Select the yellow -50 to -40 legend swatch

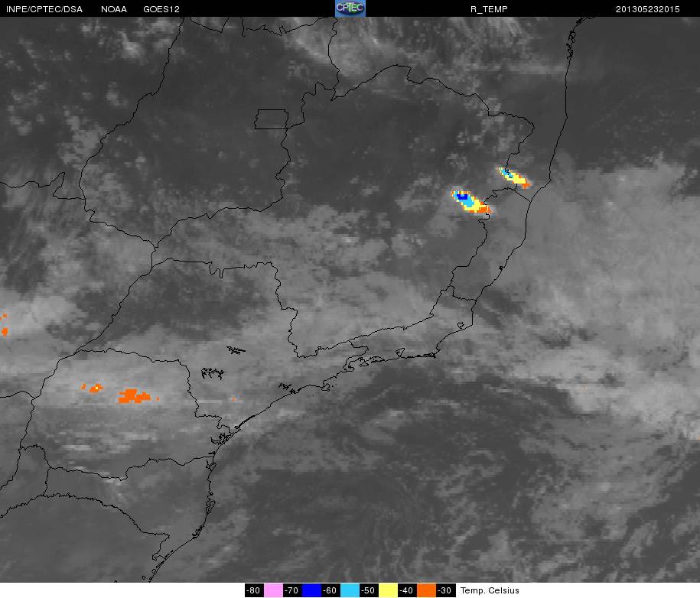point(388,590)
